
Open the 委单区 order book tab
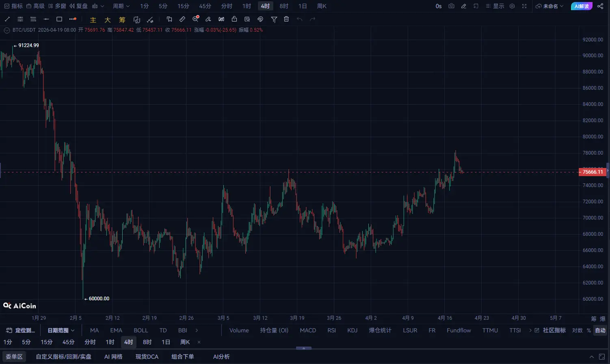click(14, 357)
